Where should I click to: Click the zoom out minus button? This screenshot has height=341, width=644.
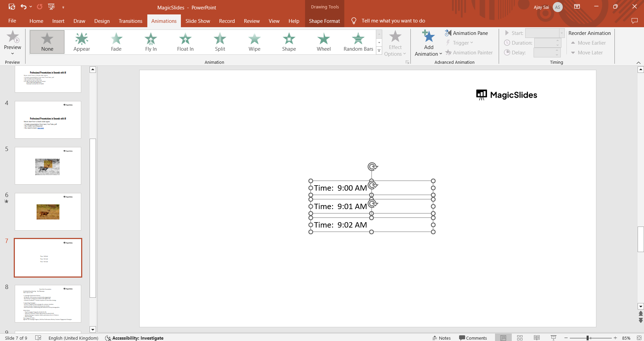pos(566,338)
